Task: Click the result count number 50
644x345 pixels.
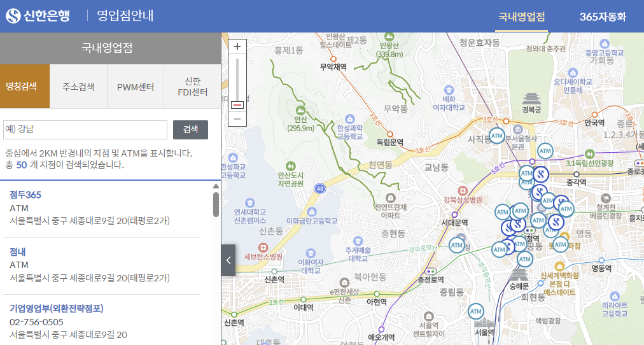Action: (x=22, y=165)
